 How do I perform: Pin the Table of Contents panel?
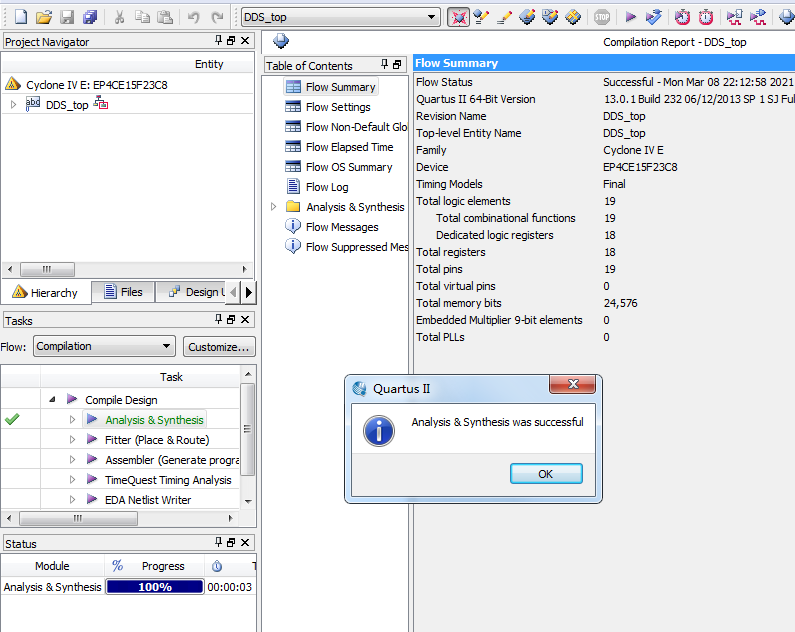coord(384,64)
